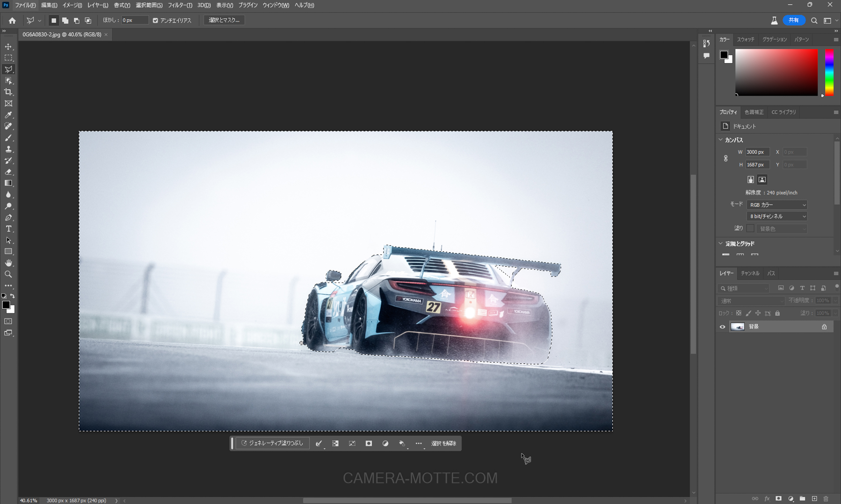
Task: Select the Move tool
Action: coord(8,47)
